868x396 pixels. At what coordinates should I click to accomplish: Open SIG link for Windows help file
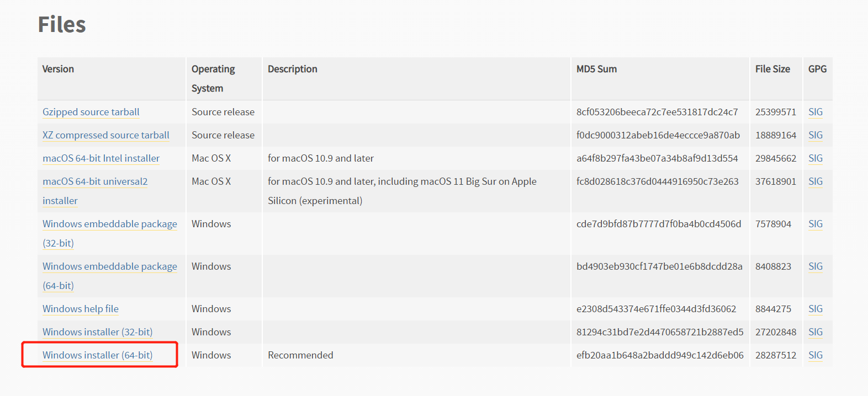pyautogui.click(x=816, y=309)
